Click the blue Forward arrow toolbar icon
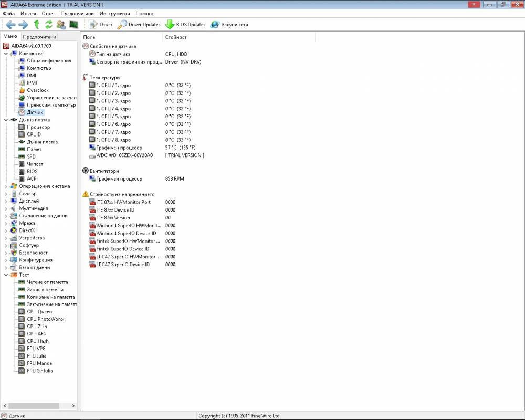Screen dimensions: 525x420 [x=23, y=25]
